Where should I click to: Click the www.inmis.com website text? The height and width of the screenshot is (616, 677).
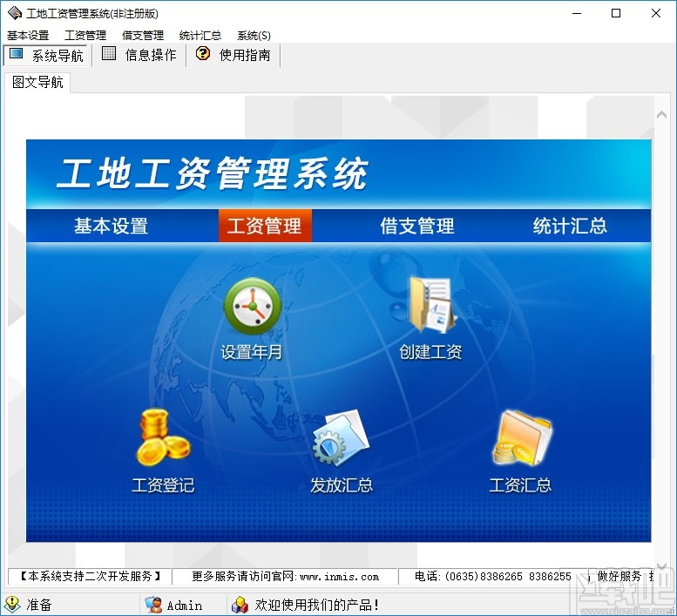(339, 577)
